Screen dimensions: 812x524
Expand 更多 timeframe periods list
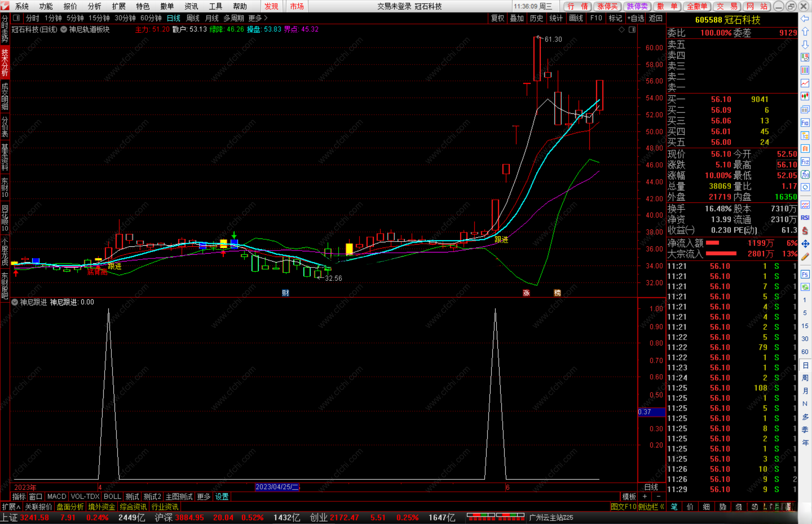click(258, 18)
